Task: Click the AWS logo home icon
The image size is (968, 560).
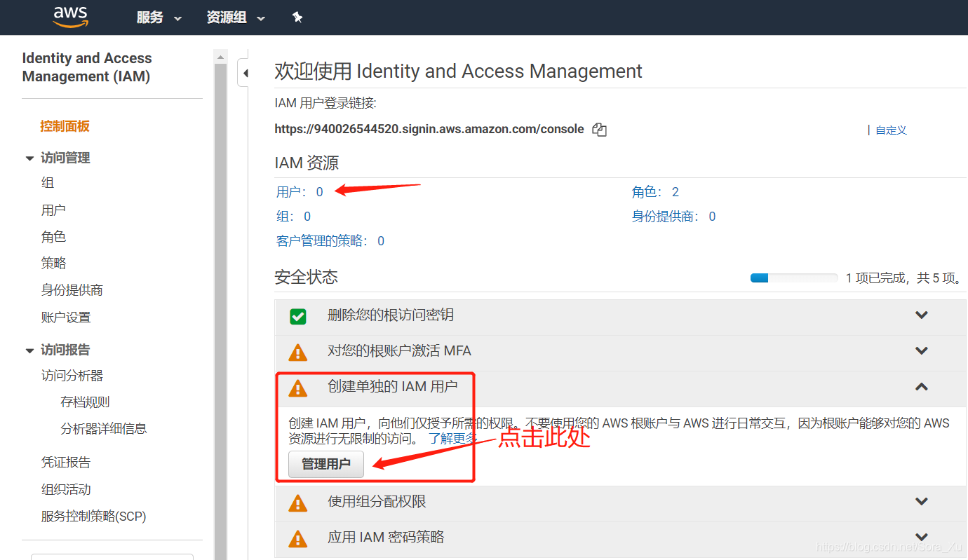Action: 70,17
